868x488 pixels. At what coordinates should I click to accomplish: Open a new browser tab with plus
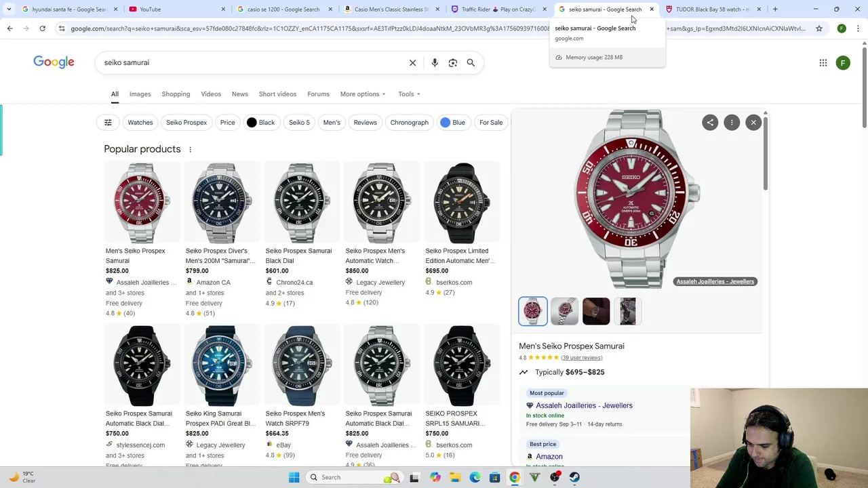[x=775, y=9]
